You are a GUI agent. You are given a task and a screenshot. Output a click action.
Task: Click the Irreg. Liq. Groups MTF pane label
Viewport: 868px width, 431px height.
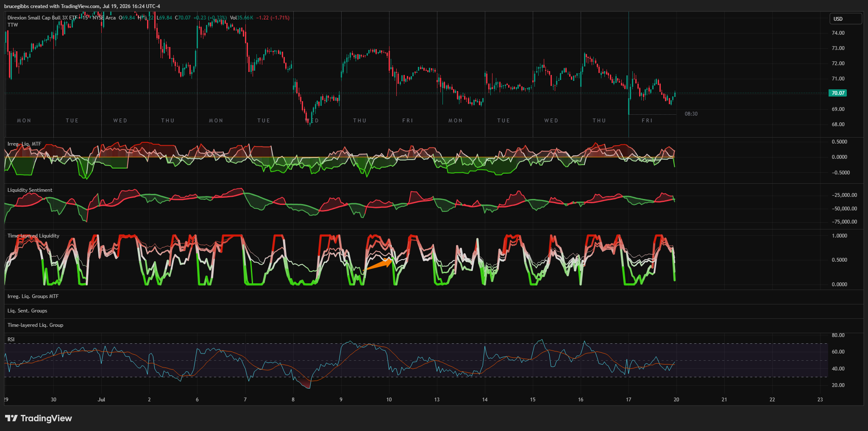click(x=33, y=296)
